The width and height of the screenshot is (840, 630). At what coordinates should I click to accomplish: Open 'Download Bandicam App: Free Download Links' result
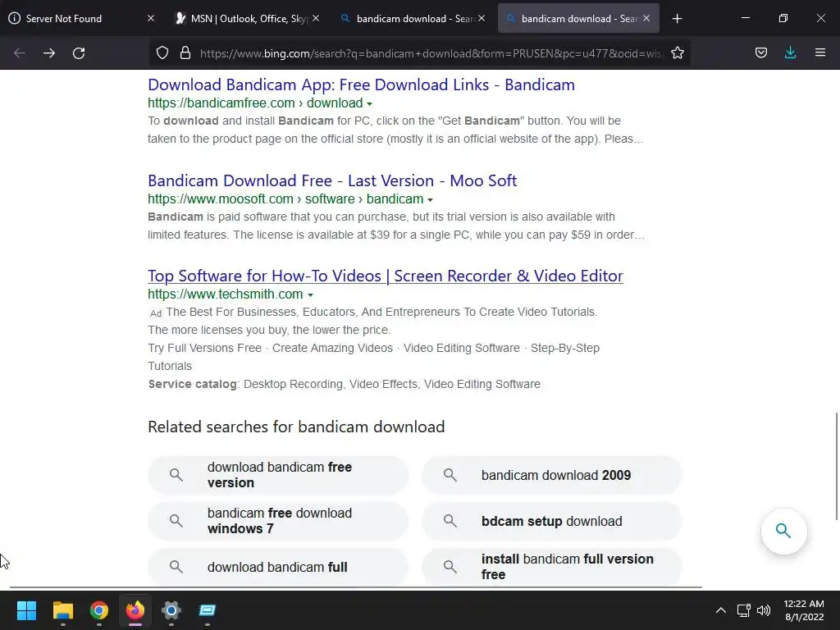[361, 84]
